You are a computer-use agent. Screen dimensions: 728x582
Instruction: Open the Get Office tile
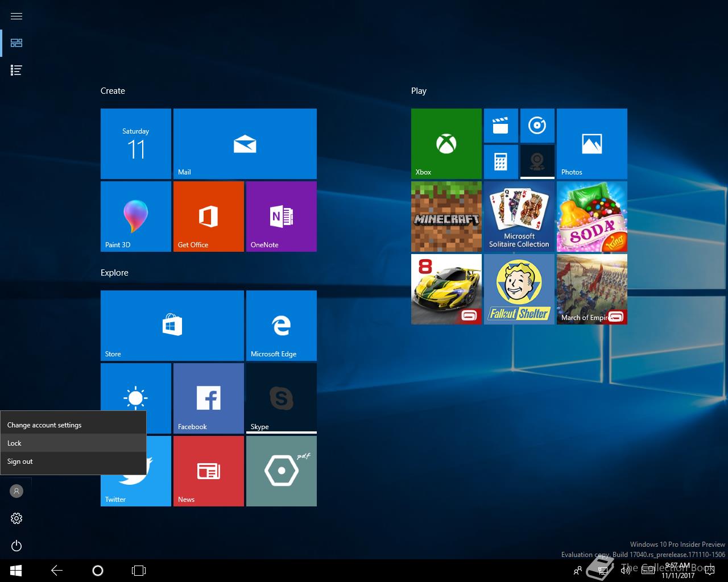coord(209,217)
